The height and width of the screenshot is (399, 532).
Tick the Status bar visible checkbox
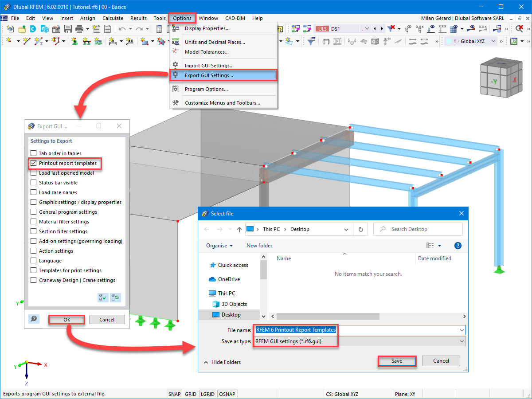pyautogui.click(x=33, y=183)
